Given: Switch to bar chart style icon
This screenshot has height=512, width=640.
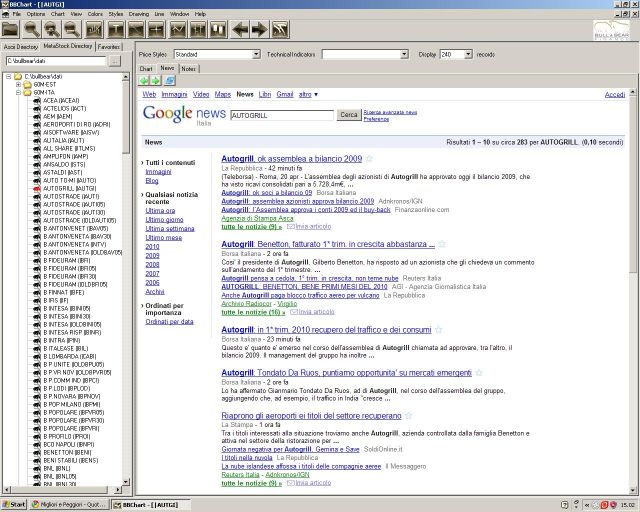Looking at the screenshot, I should click(198, 30).
